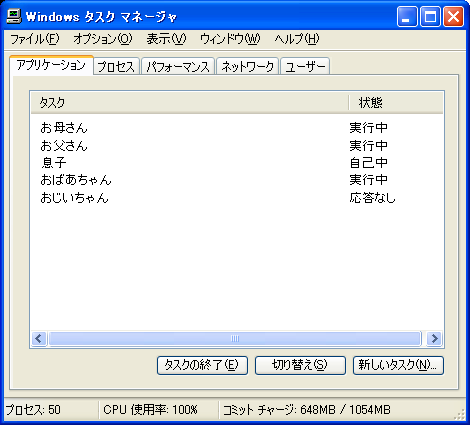Click the タスクの終了(E) button
The height and width of the screenshot is (425, 470).
click(202, 365)
